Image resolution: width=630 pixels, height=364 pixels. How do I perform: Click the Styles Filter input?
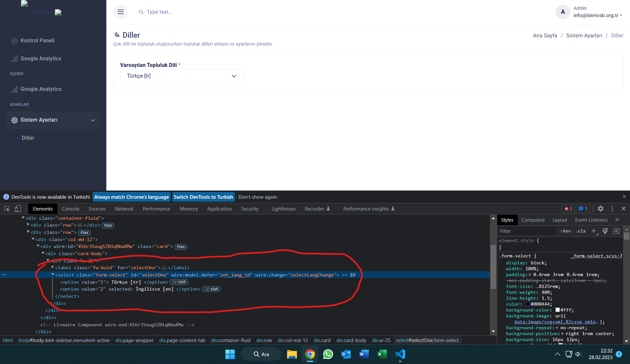pyautogui.click(x=527, y=231)
